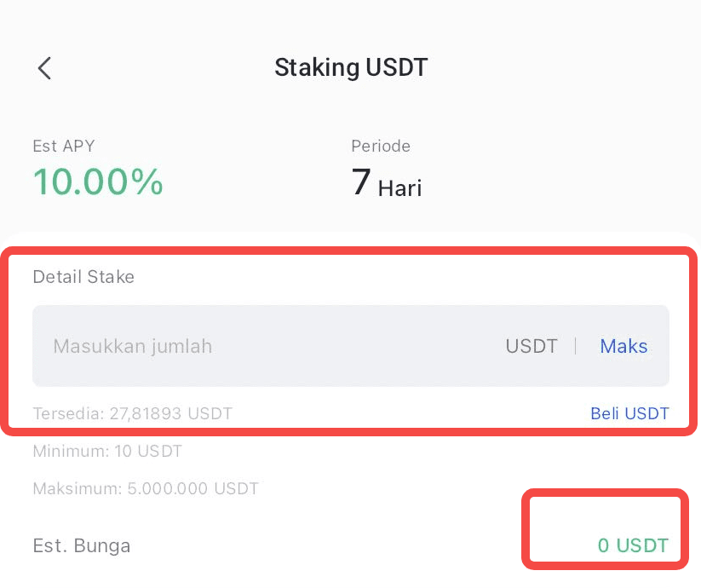This screenshot has height=588, width=701.
Task: Click the vertical divider between USDT and Maks
Action: point(577,346)
